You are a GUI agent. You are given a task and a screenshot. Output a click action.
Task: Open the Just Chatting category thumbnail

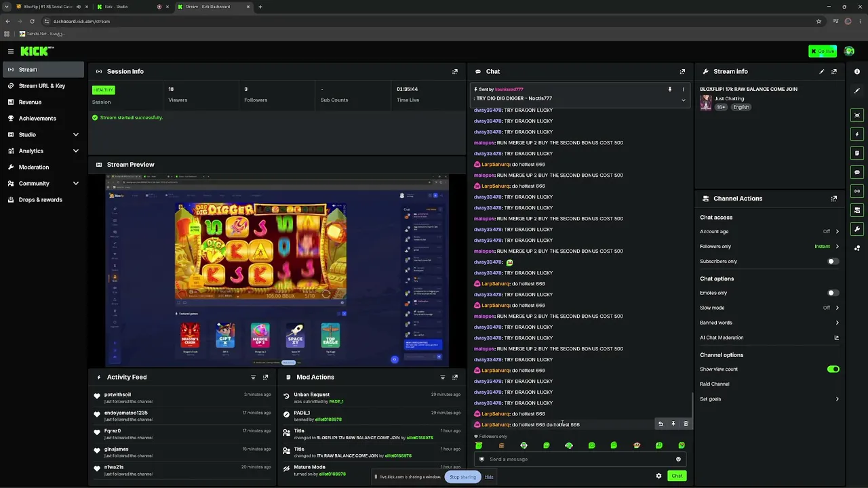tap(706, 102)
